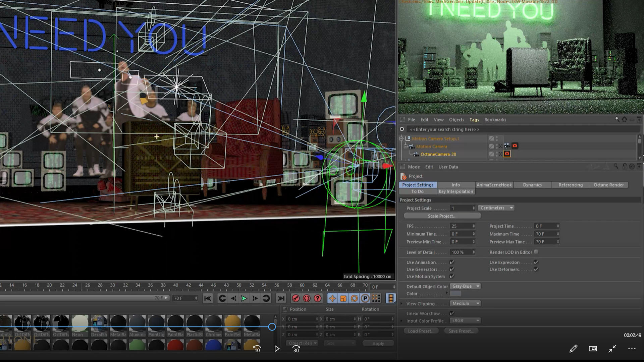Click the Save Preset... button

coord(461,331)
